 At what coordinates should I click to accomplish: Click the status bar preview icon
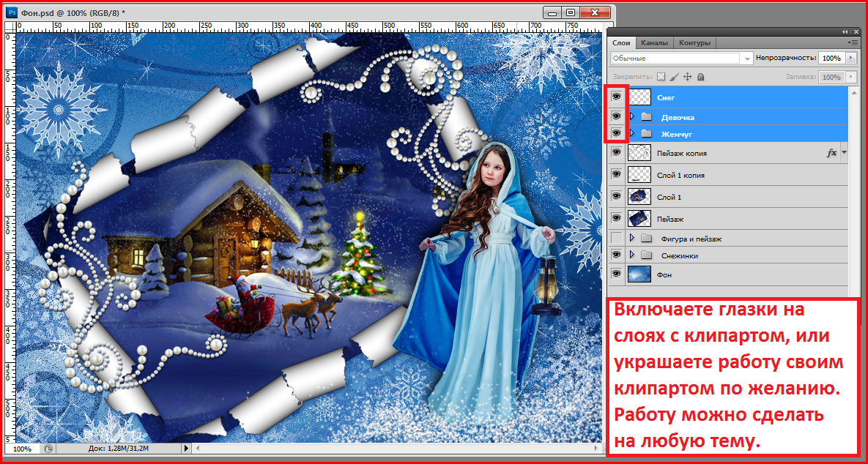click(48, 449)
